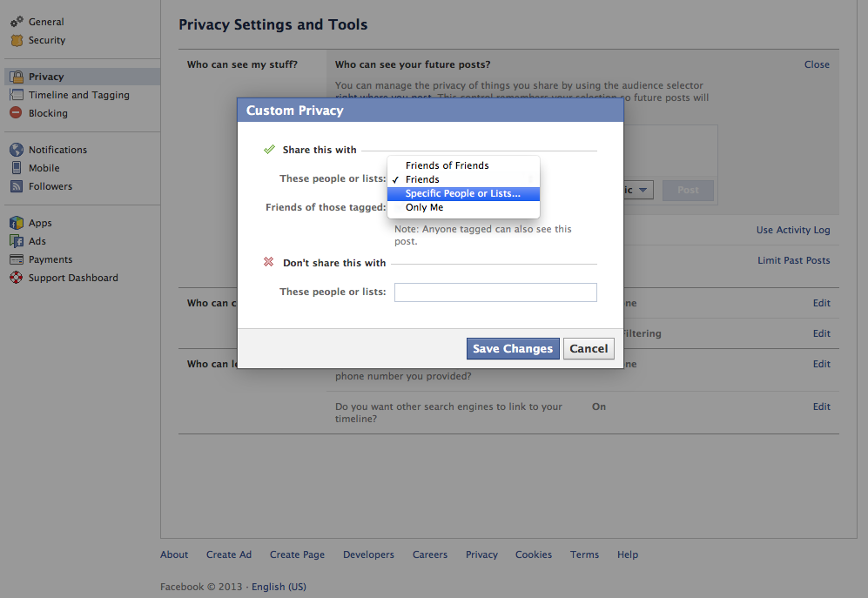This screenshot has height=598, width=868.
Task: Select the Privacy padlock icon
Action: (x=17, y=77)
